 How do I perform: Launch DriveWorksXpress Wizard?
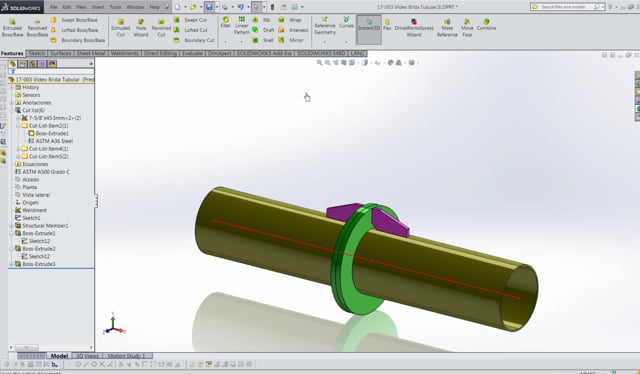414,27
